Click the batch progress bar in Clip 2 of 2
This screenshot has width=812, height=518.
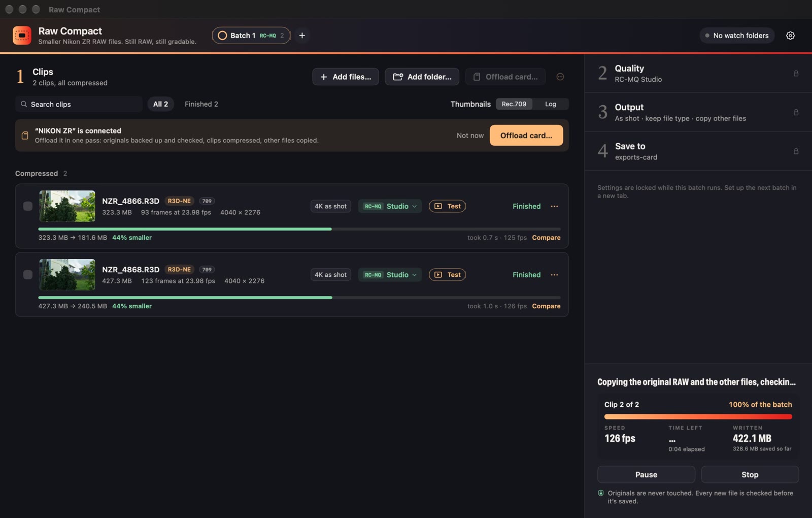[x=698, y=416]
